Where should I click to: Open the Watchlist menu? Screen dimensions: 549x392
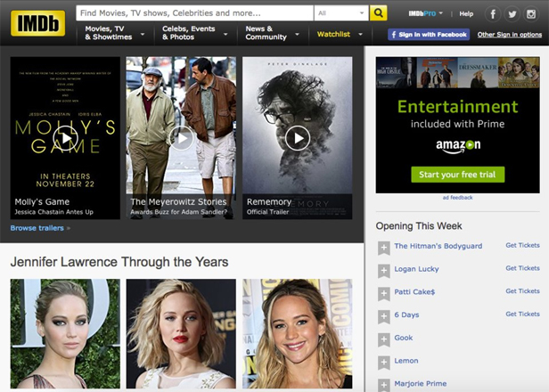tap(340, 34)
